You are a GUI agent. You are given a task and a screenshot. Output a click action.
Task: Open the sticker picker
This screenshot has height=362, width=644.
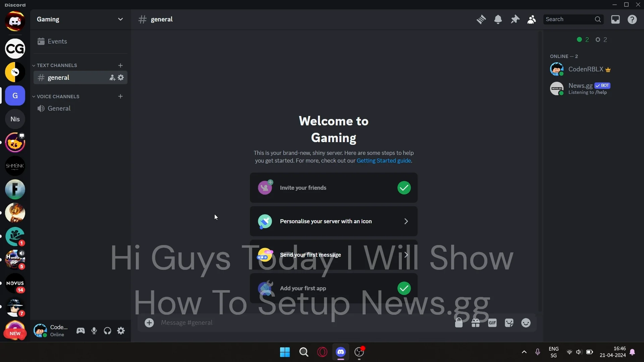pyautogui.click(x=509, y=322)
